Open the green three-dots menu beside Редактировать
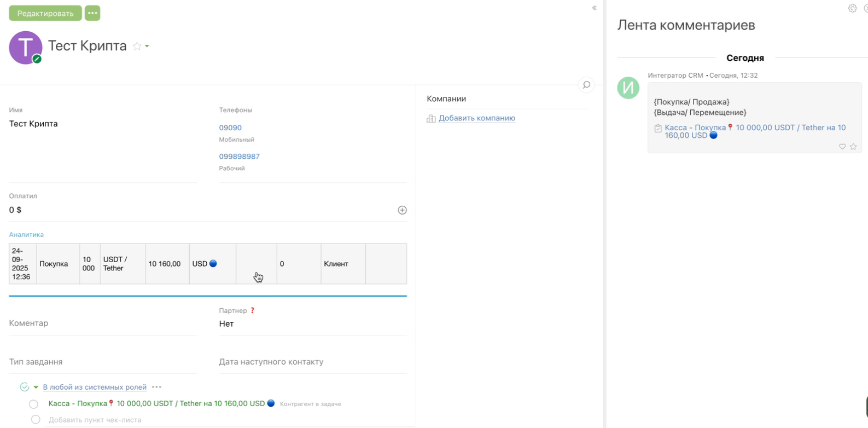 (x=92, y=13)
